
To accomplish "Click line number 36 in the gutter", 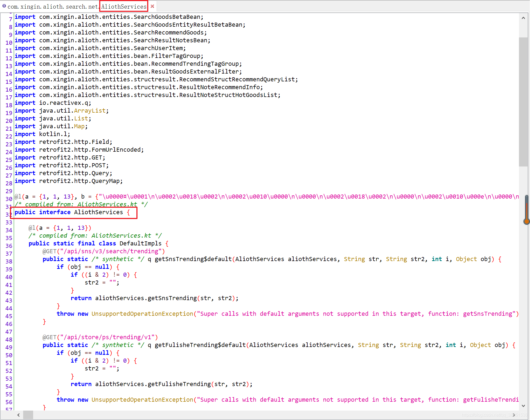I will [9, 246].
